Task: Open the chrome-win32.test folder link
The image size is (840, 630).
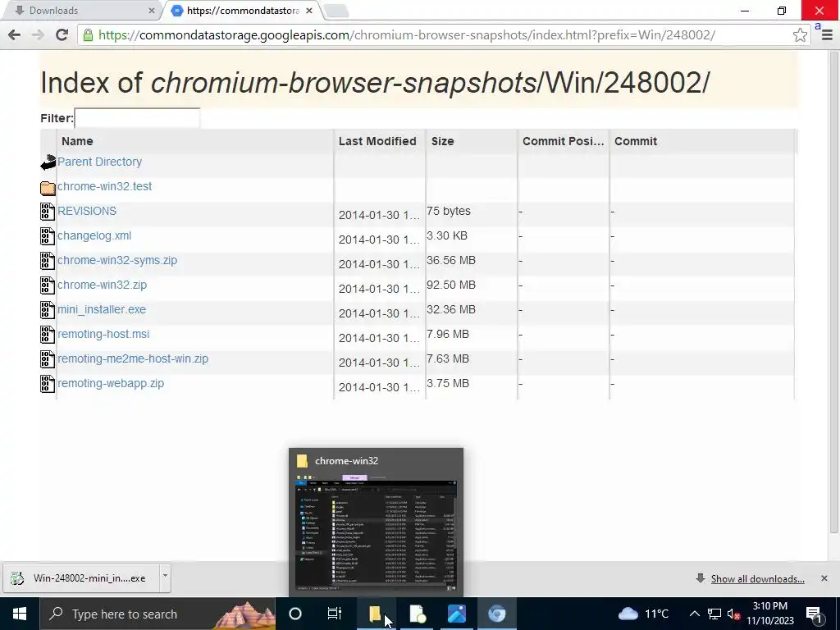Action: click(104, 186)
